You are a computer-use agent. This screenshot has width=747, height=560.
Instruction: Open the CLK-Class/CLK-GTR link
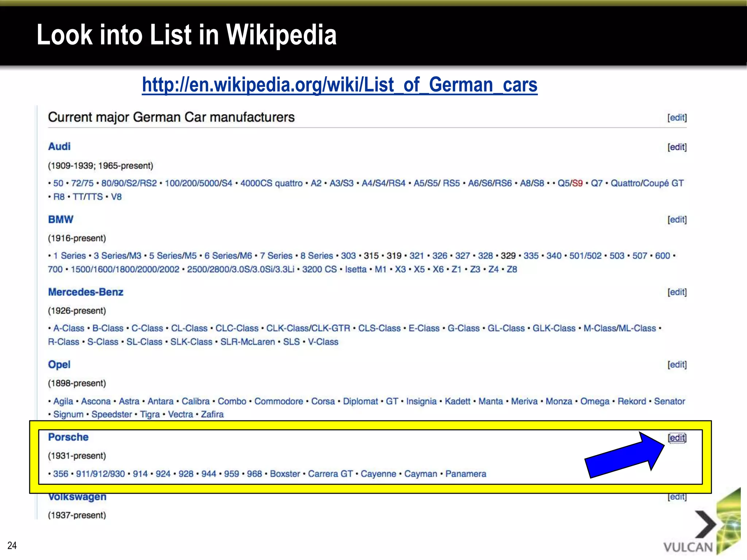point(308,328)
